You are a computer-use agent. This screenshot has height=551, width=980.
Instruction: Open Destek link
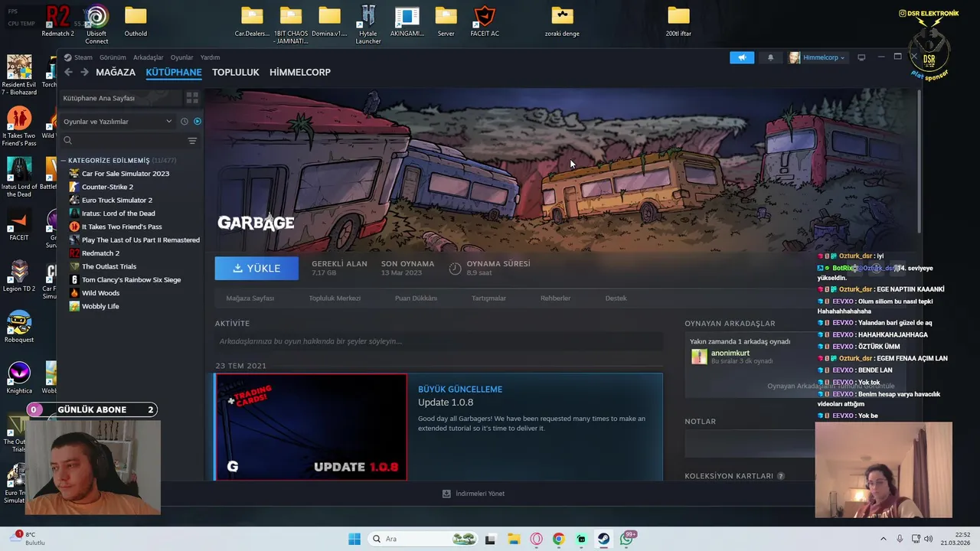(616, 298)
